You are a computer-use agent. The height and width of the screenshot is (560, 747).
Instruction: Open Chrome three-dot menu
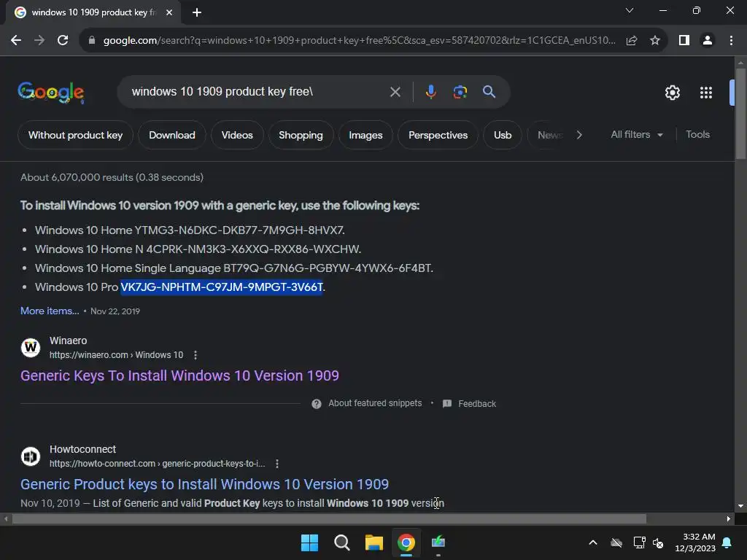tap(731, 41)
